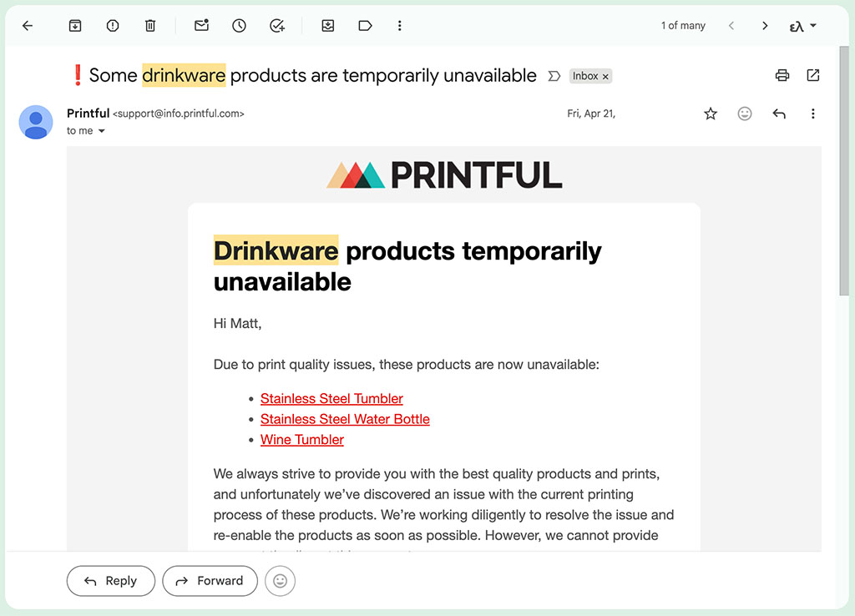Screen dimensions: 855x616
Task: Remove the Inbox label
Action: pos(605,76)
